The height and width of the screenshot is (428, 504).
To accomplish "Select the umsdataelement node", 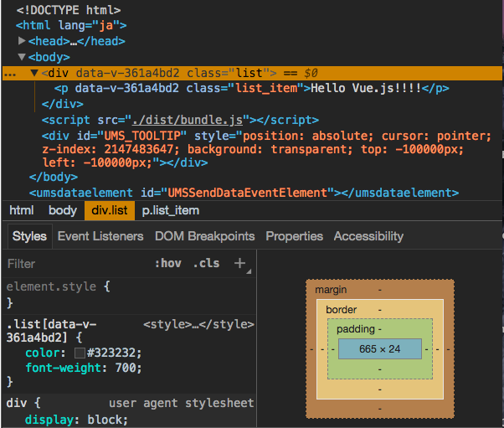I will (244, 193).
